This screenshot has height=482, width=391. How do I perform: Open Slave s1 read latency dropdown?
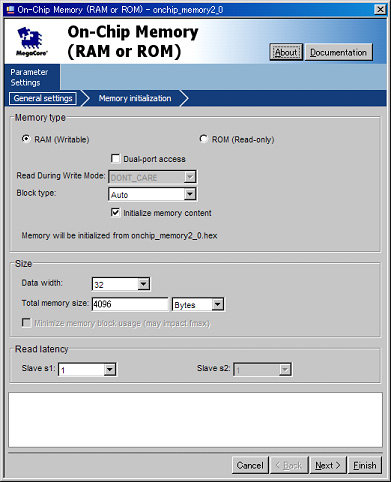click(x=87, y=369)
